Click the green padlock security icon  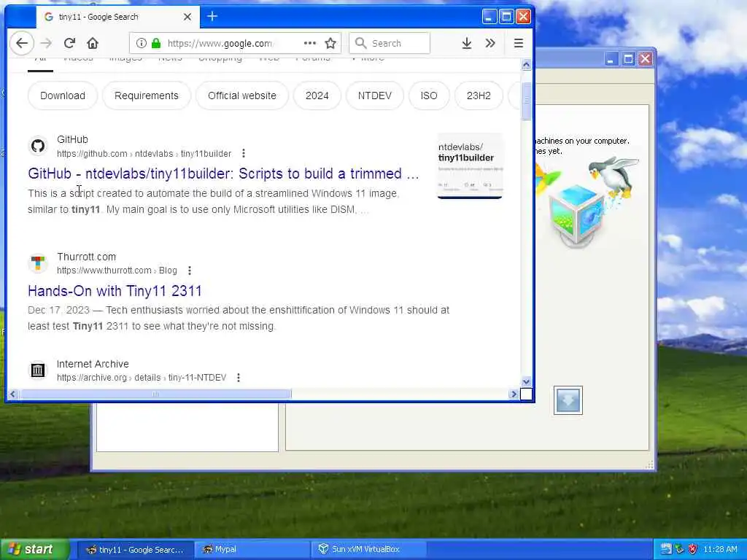(156, 43)
